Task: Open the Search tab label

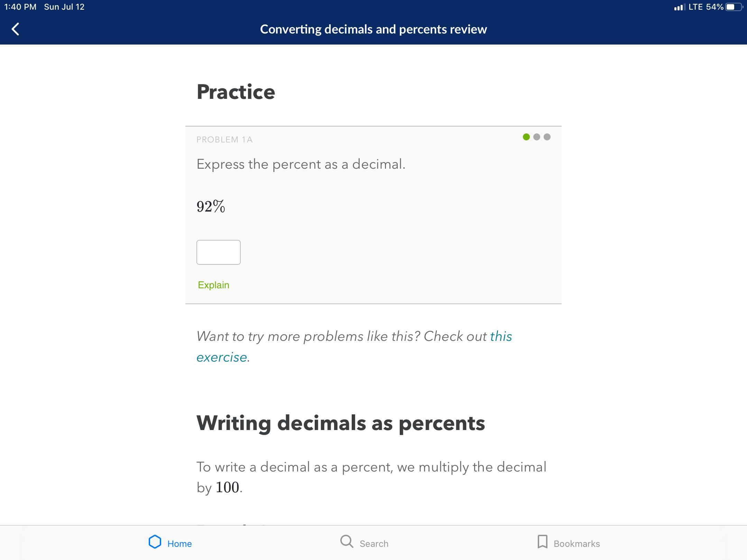Action: pos(374,544)
